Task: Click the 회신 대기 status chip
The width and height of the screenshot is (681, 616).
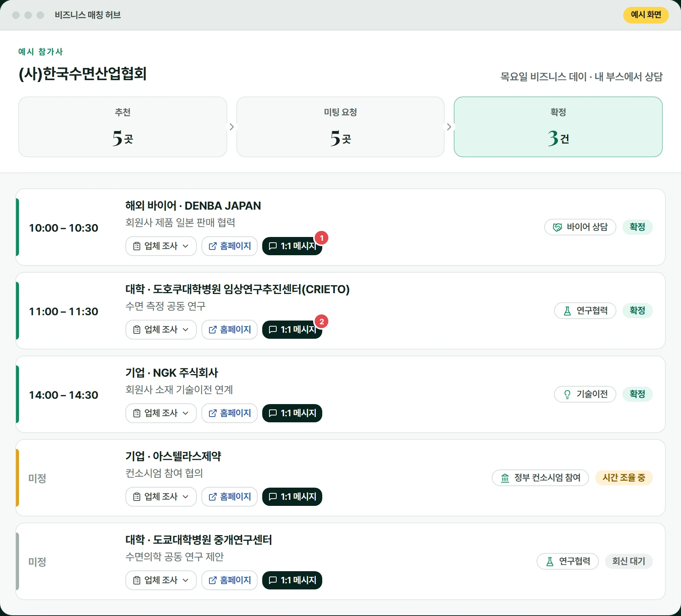Action: point(629,561)
